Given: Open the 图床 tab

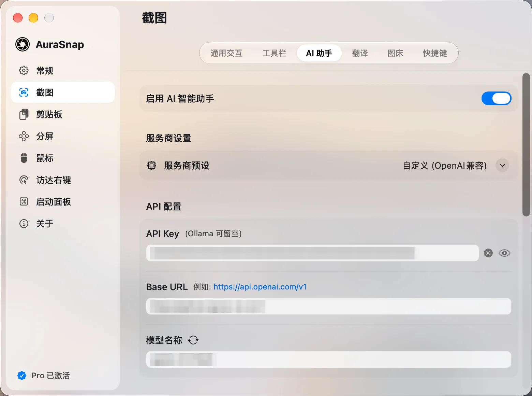Looking at the screenshot, I should 395,53.
